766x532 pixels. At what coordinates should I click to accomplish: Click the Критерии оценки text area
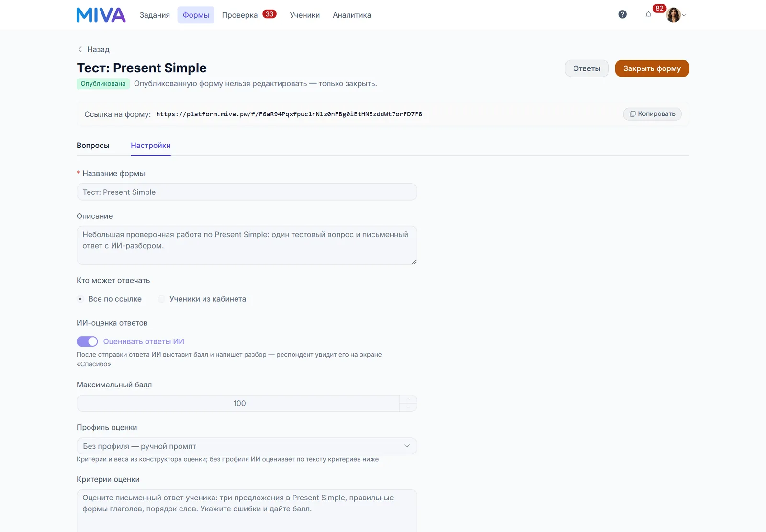(x=247, y=510)
